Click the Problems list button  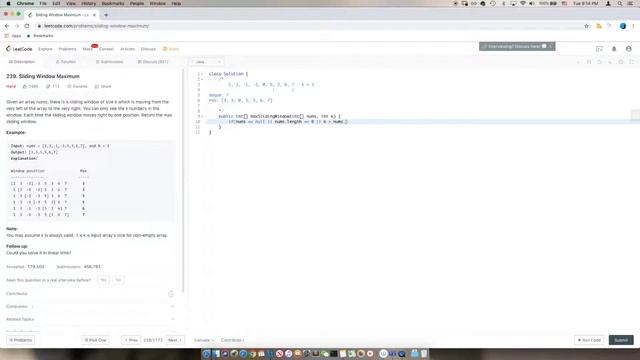tap(20, 340)
